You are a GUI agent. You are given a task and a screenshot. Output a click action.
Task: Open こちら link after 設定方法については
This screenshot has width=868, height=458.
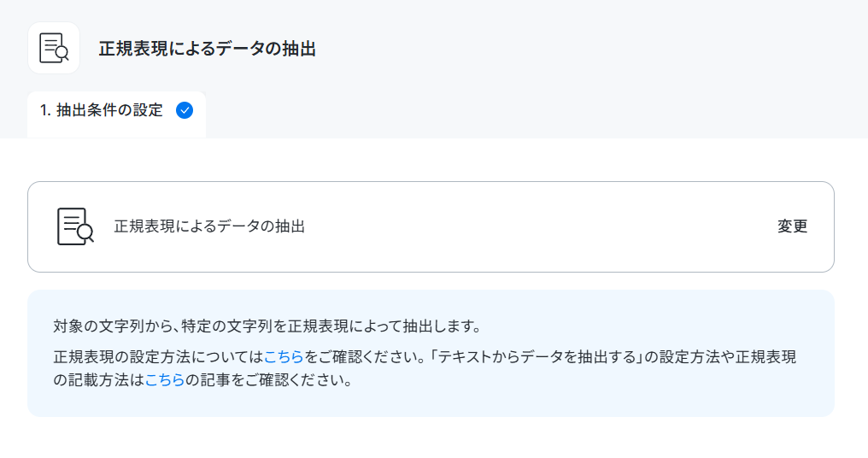tap(284, 356)
